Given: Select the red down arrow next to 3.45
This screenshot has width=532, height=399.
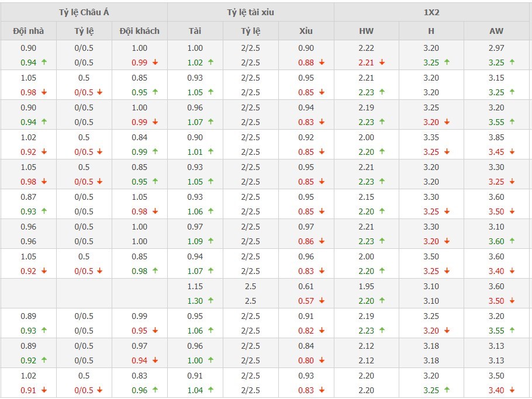Looking at the screenshot, I should 512,152.
